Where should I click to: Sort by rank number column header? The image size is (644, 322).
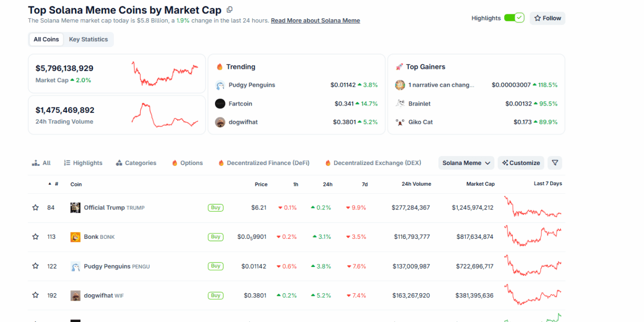[x=54, y=184]
